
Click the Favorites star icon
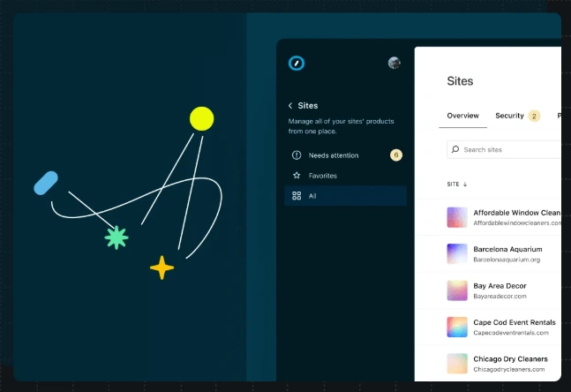(297, 176)
